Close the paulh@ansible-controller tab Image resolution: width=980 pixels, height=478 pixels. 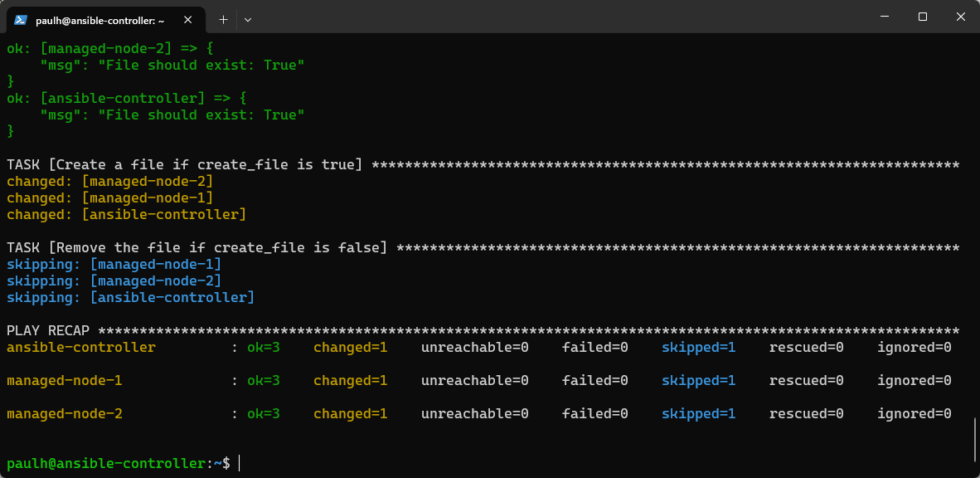coord(192,19)
